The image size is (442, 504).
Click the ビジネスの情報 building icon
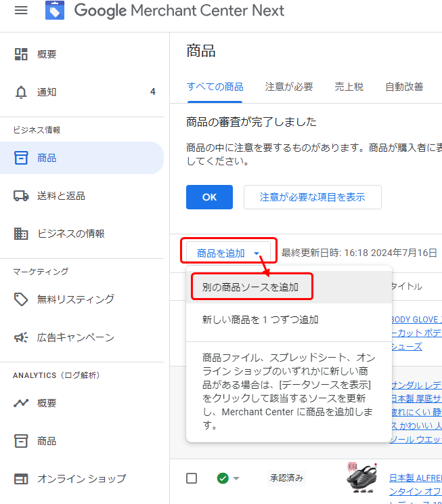pyautogui.click(x=21, y=234)
